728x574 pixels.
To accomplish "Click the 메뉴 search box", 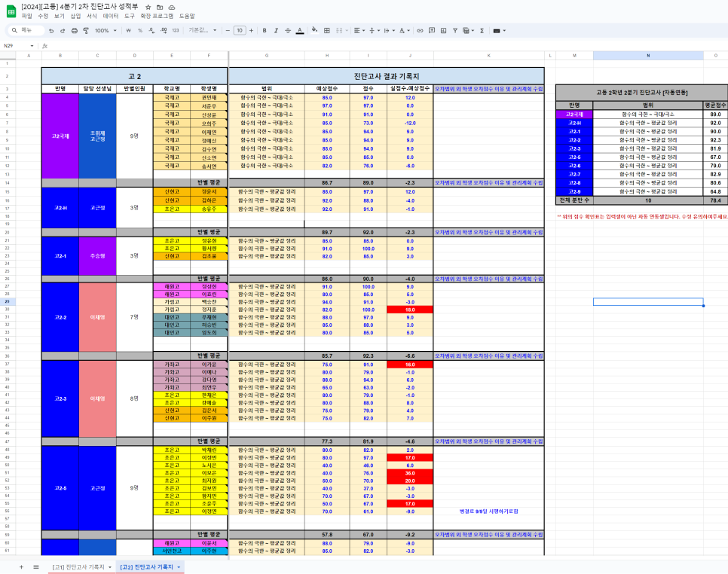I will click(27, 31).
